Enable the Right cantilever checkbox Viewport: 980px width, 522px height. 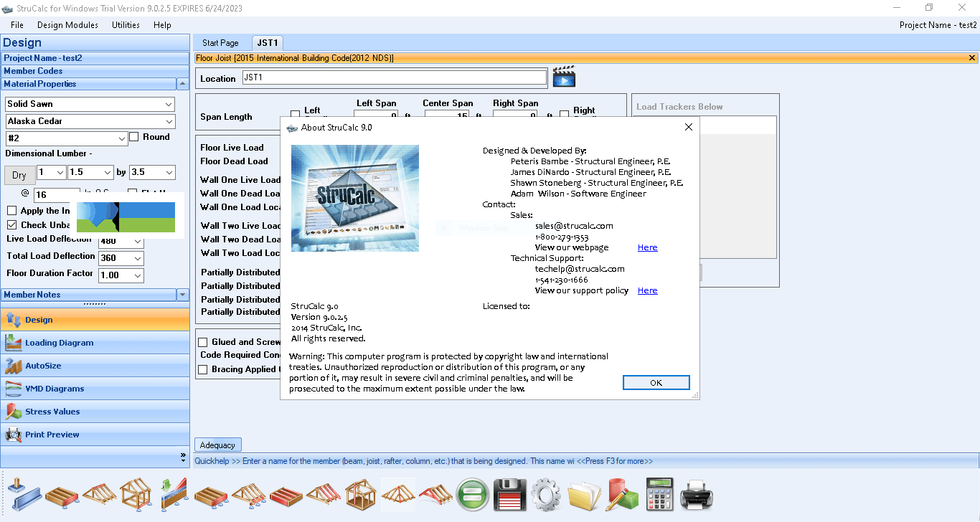[564, 115]
